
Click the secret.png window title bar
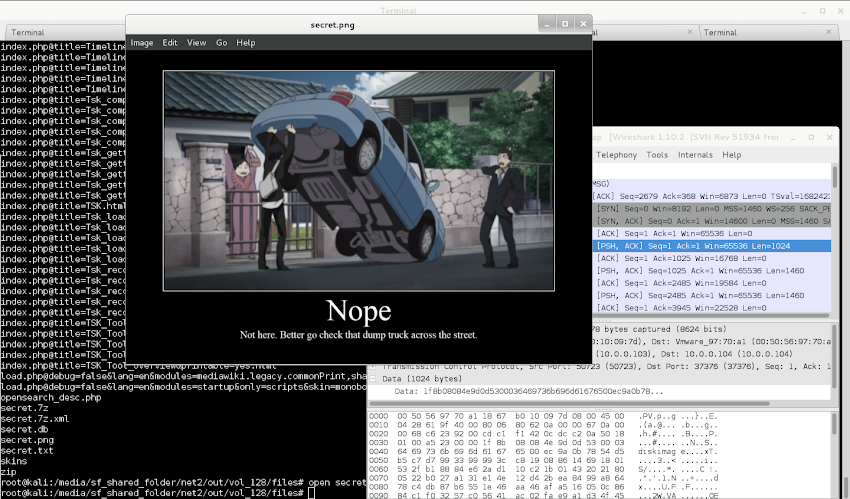(x=332, y=24)
